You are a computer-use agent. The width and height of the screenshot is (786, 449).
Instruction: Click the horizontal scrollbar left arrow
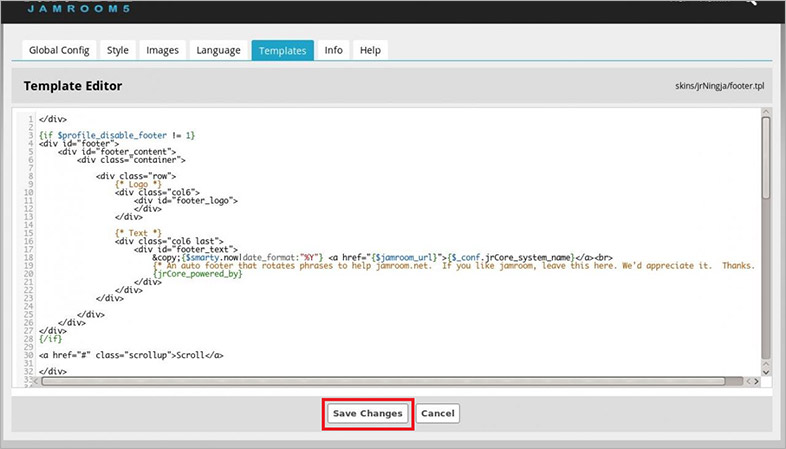(x=37, y=381)
